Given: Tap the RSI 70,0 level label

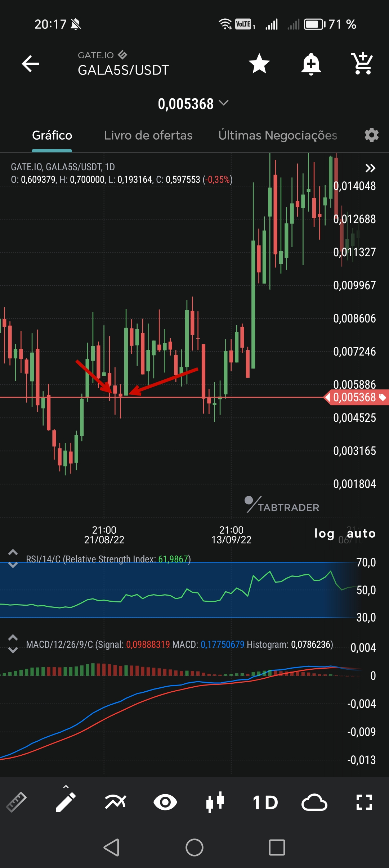Looking at the screenshot, I should [x=366, y=562].
